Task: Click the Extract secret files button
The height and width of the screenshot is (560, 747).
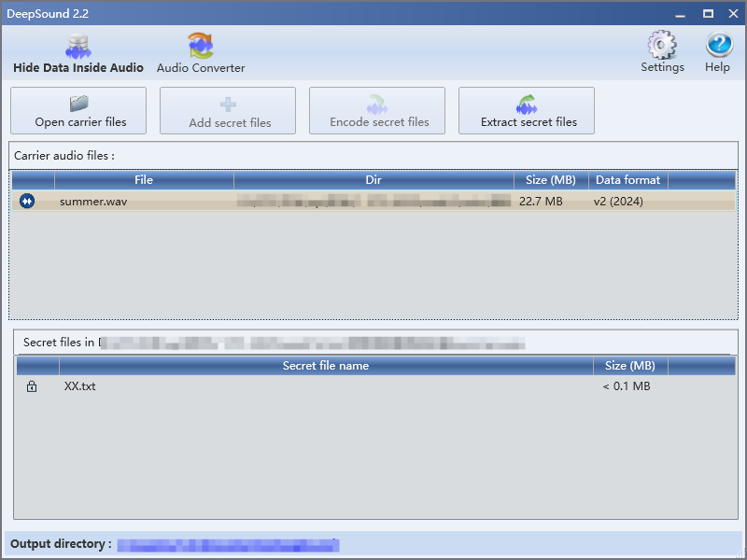Action: pyautogui.click(x=527, y=110)
